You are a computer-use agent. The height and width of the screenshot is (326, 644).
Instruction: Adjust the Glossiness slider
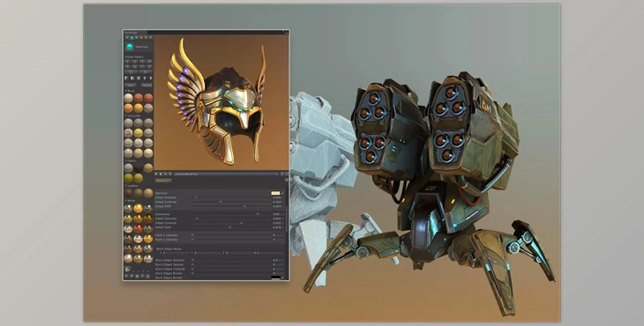click(232, 214)
